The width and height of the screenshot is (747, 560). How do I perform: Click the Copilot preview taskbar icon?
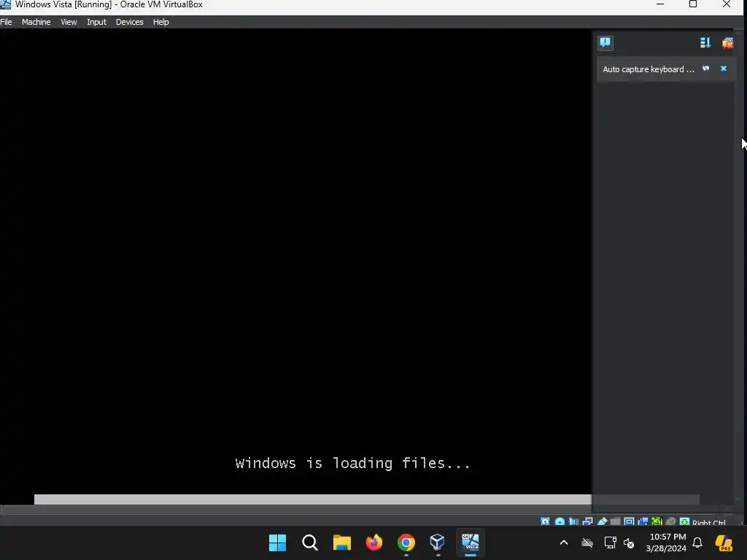coord(724,542)
